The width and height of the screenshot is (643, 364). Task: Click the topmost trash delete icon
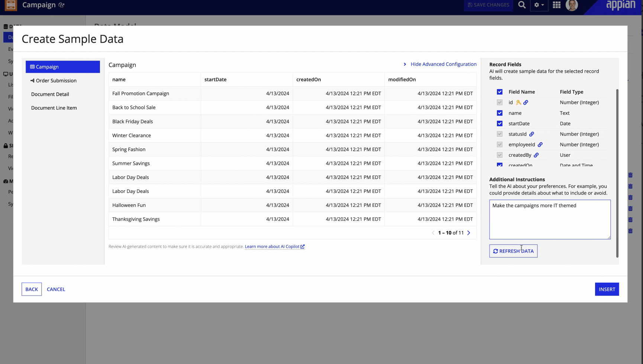click(630, 175)
